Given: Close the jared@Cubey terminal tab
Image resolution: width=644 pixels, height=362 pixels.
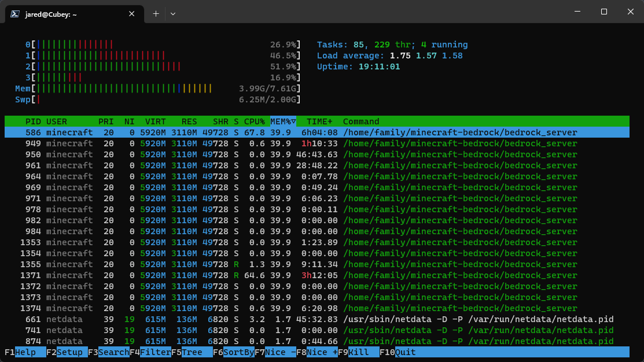Looking at the screenshot, I should pos(133,13).
